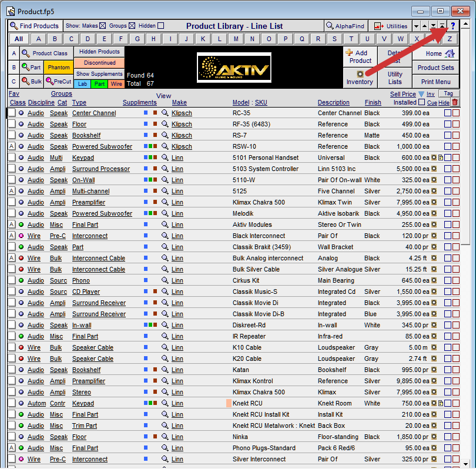
Task: Sort by the Sell Price header
Action: click(403, 94)
